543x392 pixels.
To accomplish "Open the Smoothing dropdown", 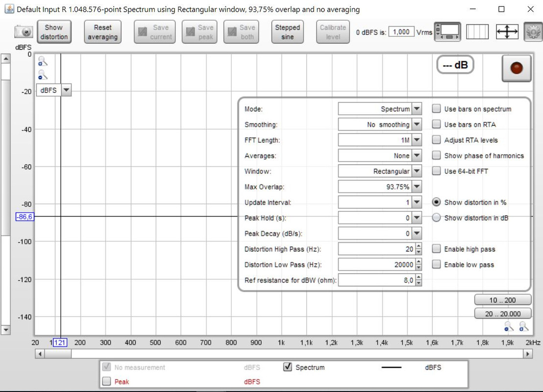I will pos(417,124).
